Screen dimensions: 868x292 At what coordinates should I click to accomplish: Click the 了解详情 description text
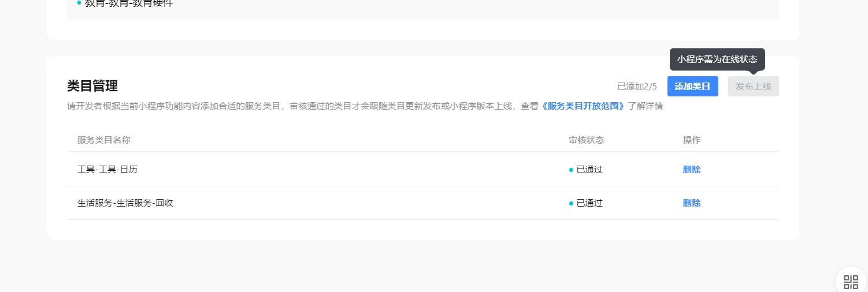click(646, 106)
